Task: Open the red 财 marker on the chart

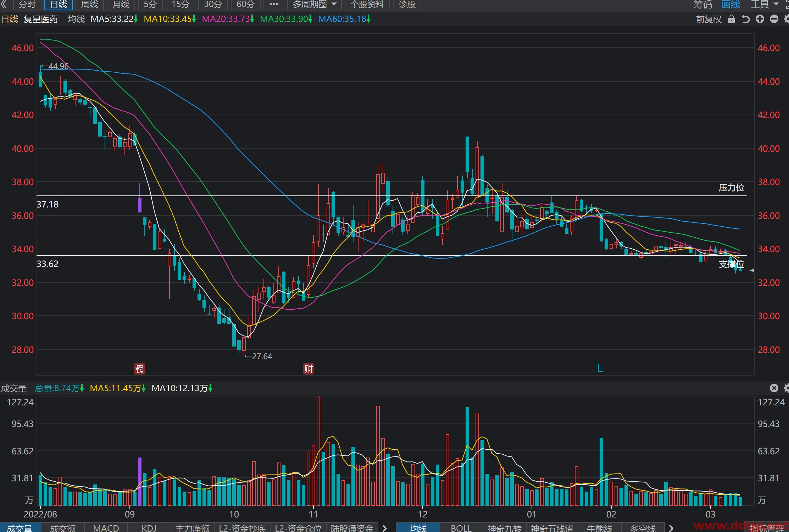Action: [x=309, y=369]
